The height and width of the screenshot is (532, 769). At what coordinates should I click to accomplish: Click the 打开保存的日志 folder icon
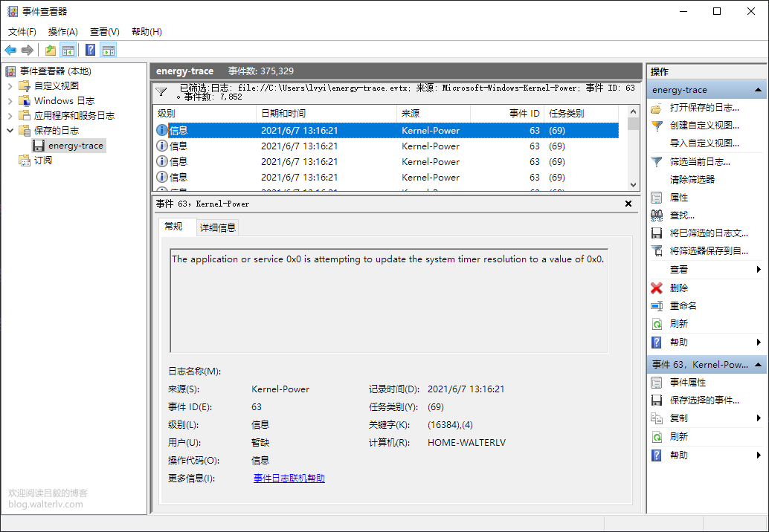[657, 108]
